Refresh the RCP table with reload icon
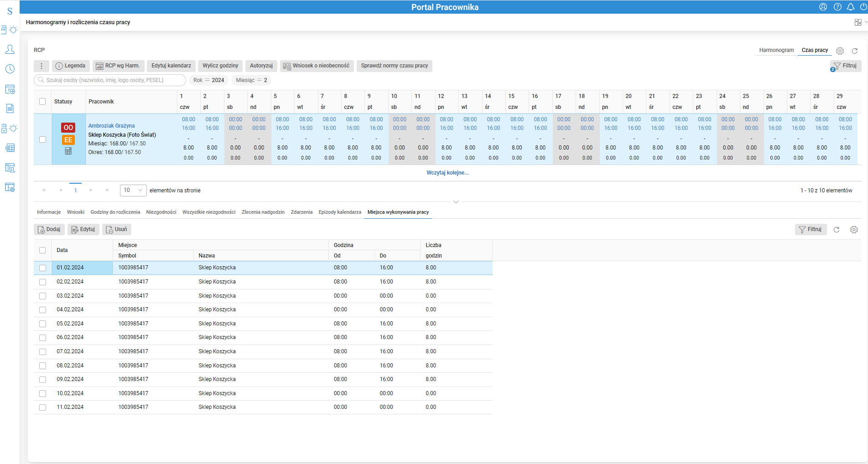This screenshot has width=868, height=464. pyautogui.click(x=855, y=51)
